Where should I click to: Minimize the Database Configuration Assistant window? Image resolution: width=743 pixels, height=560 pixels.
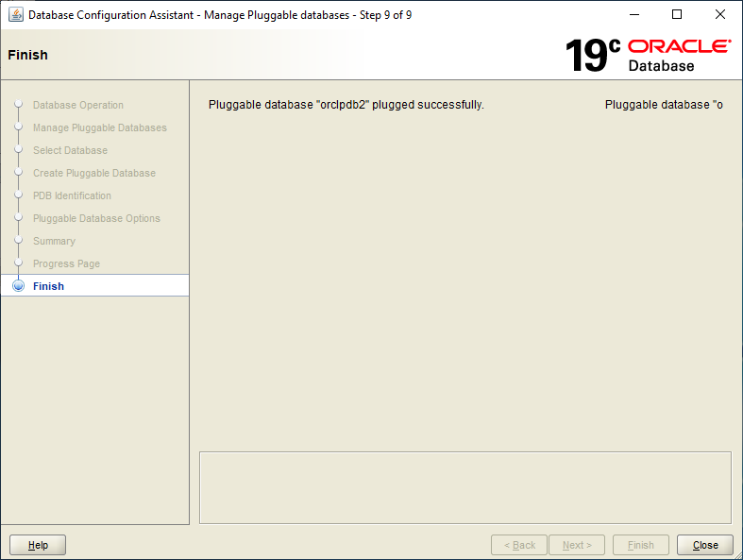tap(634, 15)
